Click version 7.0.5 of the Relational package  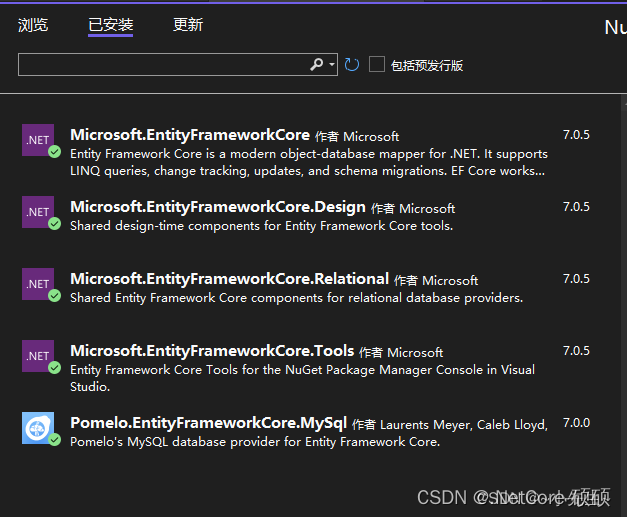coord(576,279)
